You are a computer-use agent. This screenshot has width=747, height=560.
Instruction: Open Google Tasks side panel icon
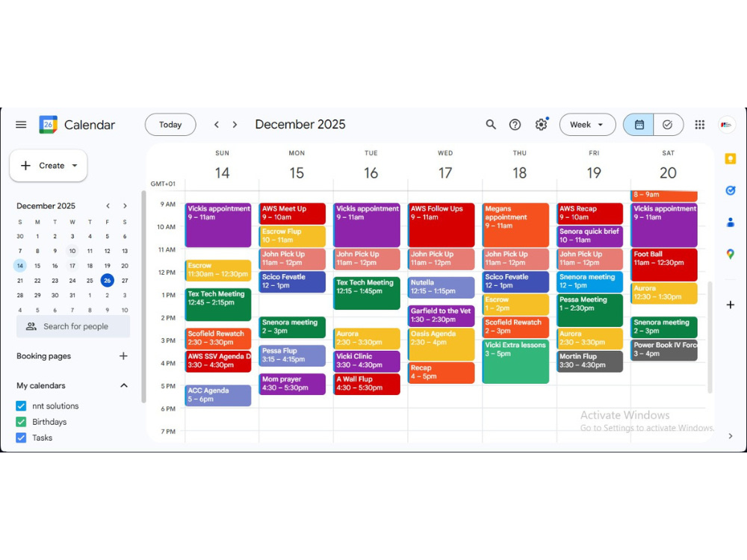pos(730,190)
